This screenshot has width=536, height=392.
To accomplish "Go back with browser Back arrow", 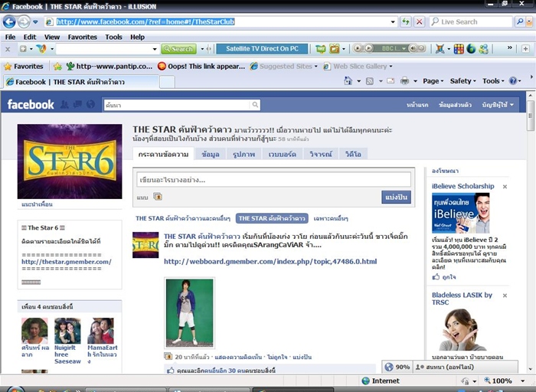I will tap(9, 22).
